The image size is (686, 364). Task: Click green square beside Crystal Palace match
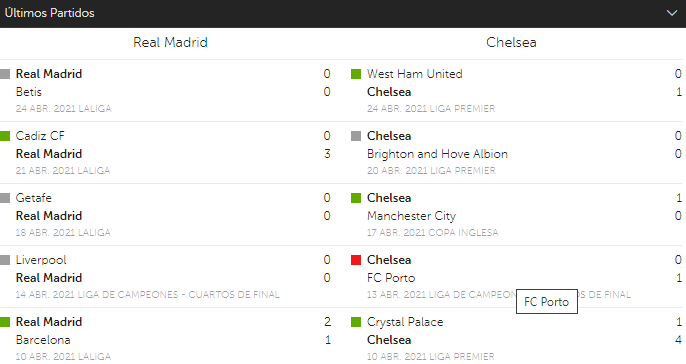(356, 322)
